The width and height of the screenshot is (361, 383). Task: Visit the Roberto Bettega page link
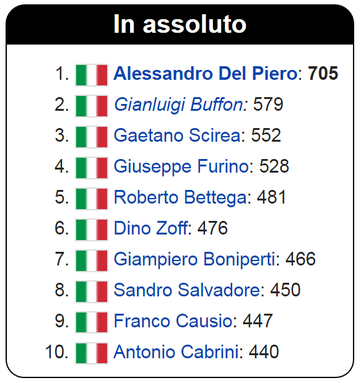[180, 197]
